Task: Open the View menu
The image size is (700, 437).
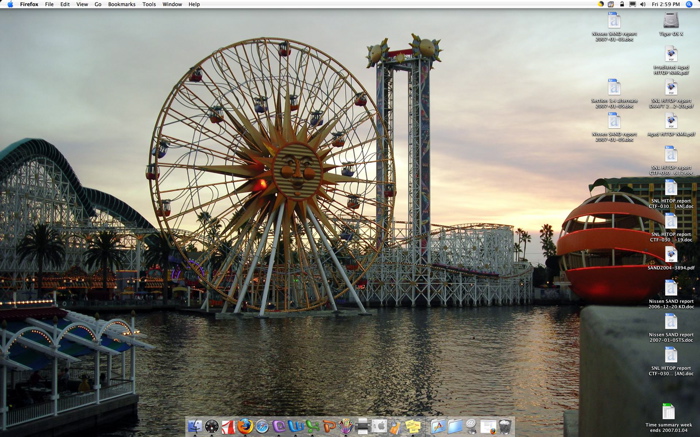Action: point(82,4)
